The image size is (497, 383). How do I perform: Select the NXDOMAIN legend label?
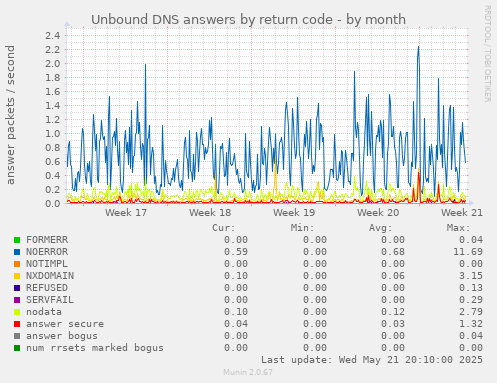pos(50,276)
